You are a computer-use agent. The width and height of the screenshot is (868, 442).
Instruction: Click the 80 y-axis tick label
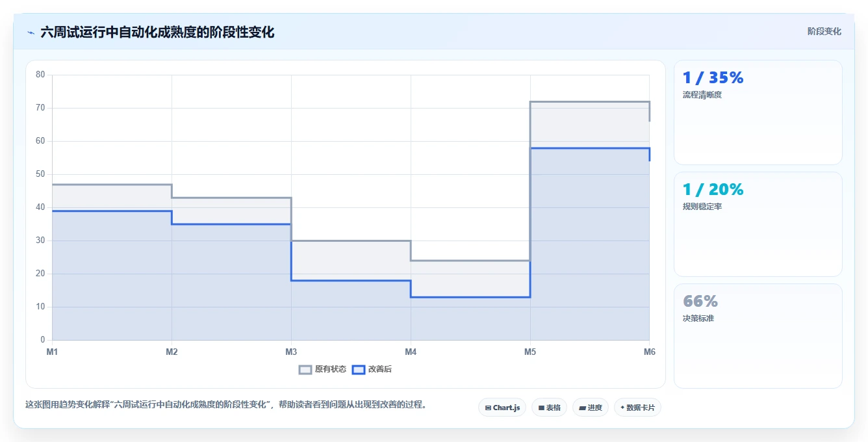tap(40, 75)
